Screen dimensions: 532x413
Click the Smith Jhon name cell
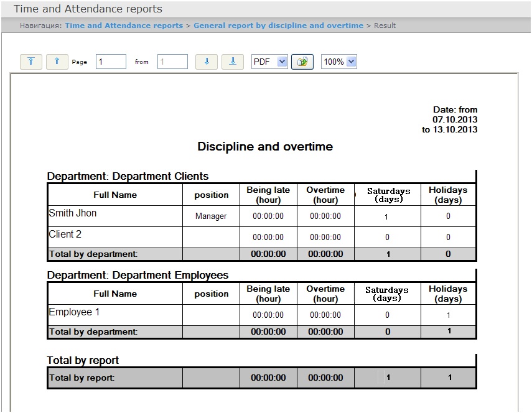(x=73, y=213)
